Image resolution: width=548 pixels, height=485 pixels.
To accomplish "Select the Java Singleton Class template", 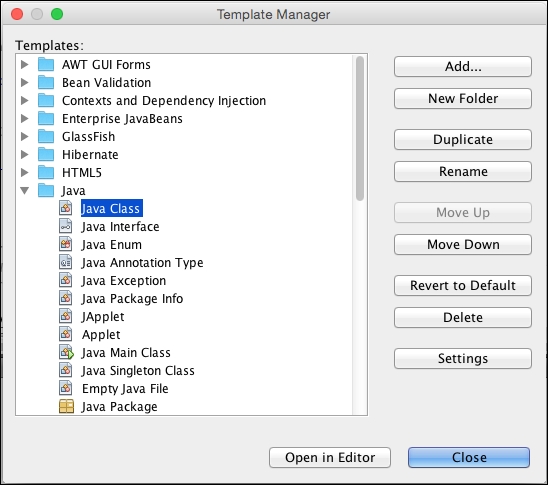I will click(138, 371).
